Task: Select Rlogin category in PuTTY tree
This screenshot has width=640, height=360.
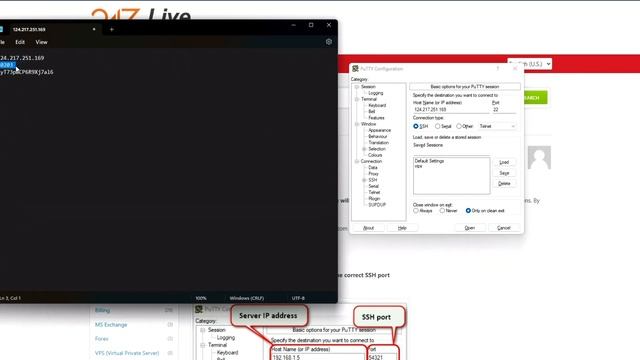Action: coord(374,198)
